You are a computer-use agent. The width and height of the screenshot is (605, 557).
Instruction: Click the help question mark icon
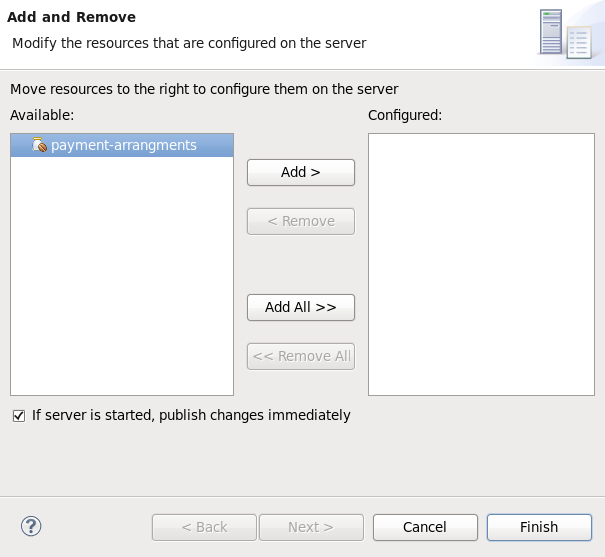[31, 526]
